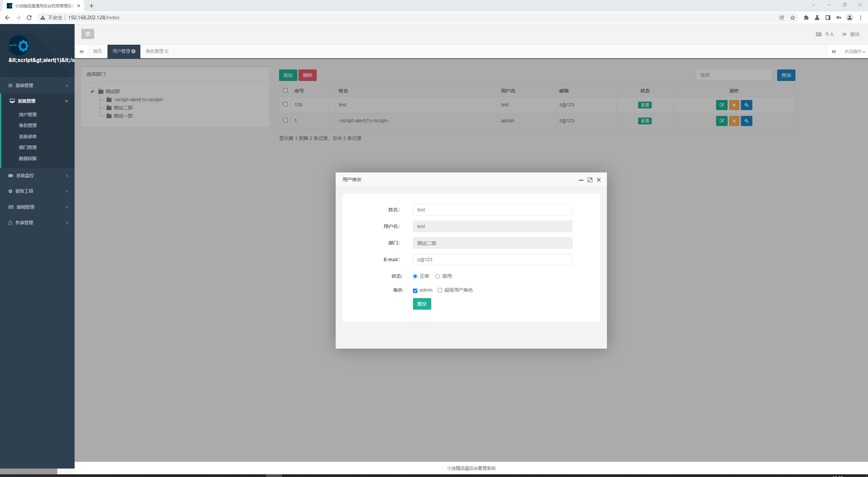Maximize the 用户修改 dialog window
This screenshot has width=868, height=477.
(590, 180)
